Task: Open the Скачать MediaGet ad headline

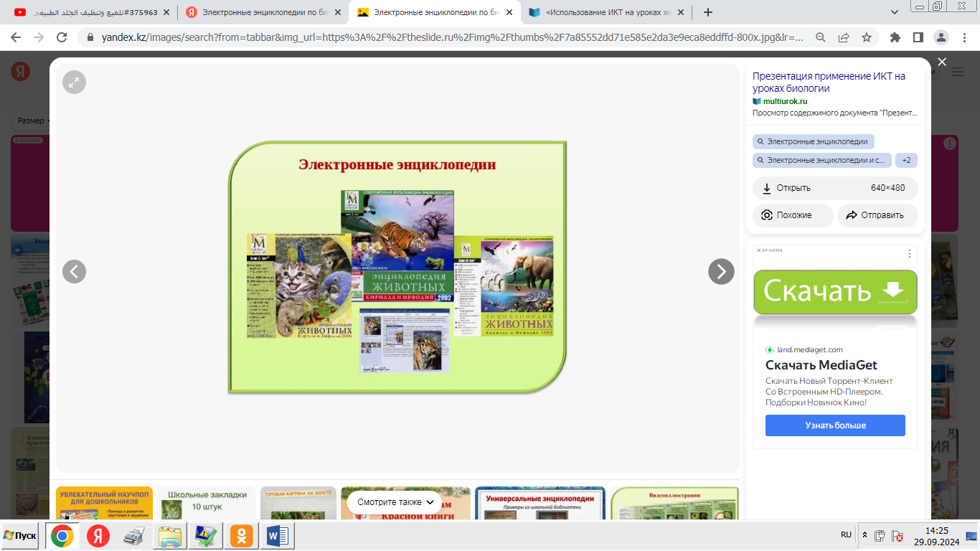Action: (821, 365)
